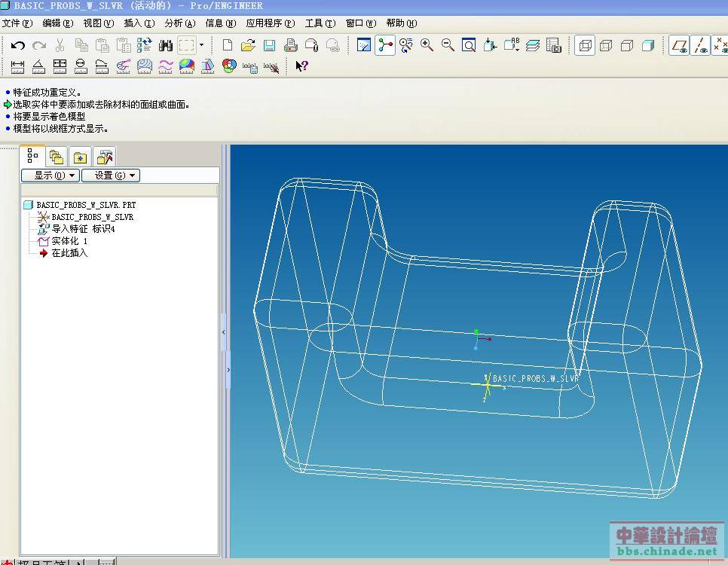This screenshot has height=565, width=728.
Task: Save the model with the floppy disk icon
Action: [x=269, y=45]
